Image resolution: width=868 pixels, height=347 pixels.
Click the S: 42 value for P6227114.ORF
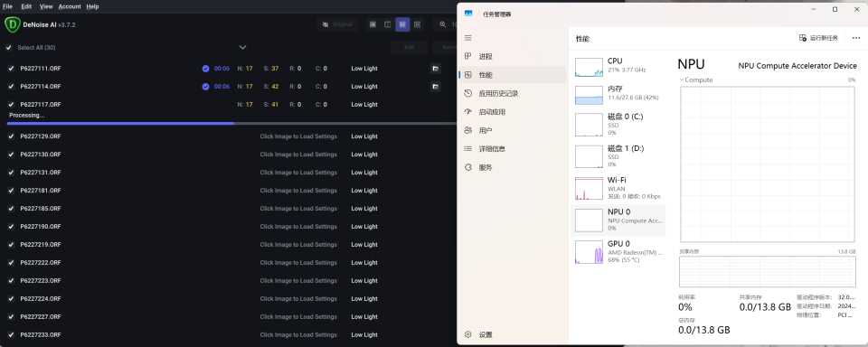271,87
